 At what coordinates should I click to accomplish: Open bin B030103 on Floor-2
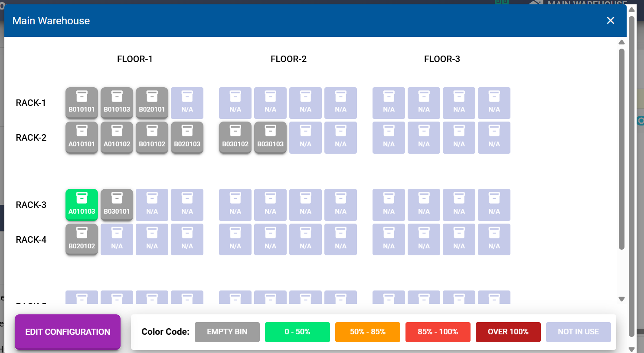(x=270, y=138)
